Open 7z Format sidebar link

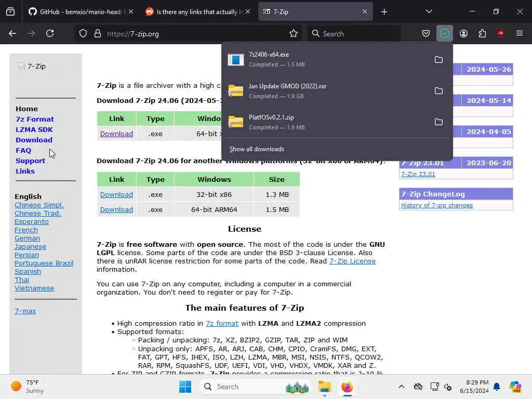(35, 119)
